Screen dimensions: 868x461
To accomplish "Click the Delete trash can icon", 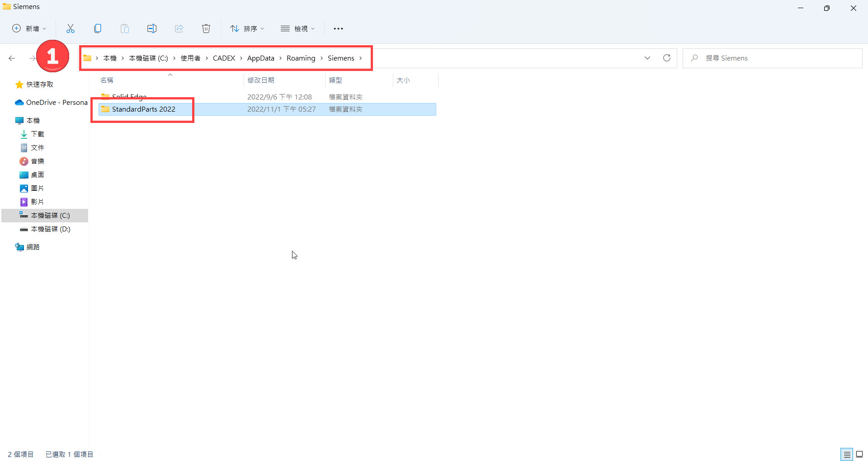I will coord(206,28).
